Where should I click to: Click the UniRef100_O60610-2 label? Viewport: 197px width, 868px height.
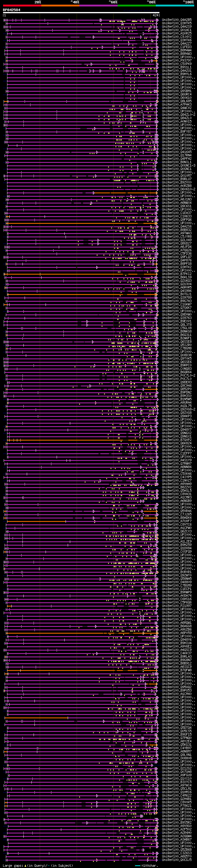[179, 189]
